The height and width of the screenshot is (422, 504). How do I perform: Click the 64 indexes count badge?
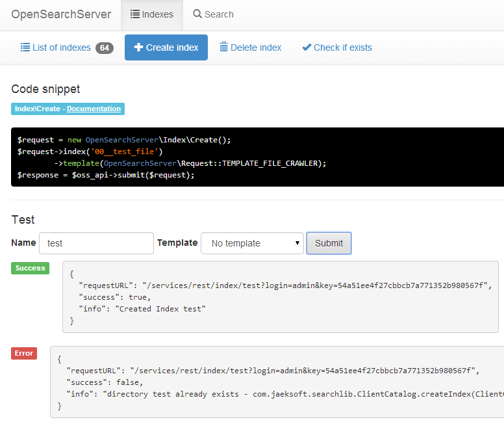click(105, 48)
